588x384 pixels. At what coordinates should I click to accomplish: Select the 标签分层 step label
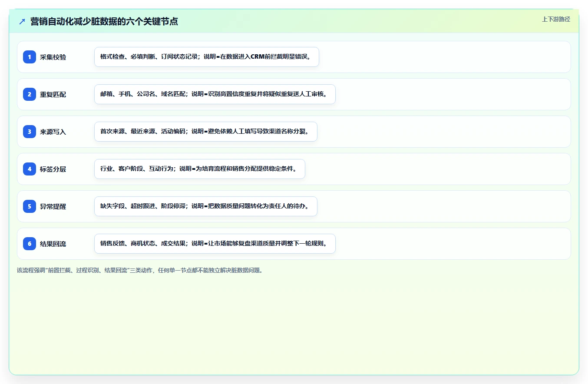point(53,169)
